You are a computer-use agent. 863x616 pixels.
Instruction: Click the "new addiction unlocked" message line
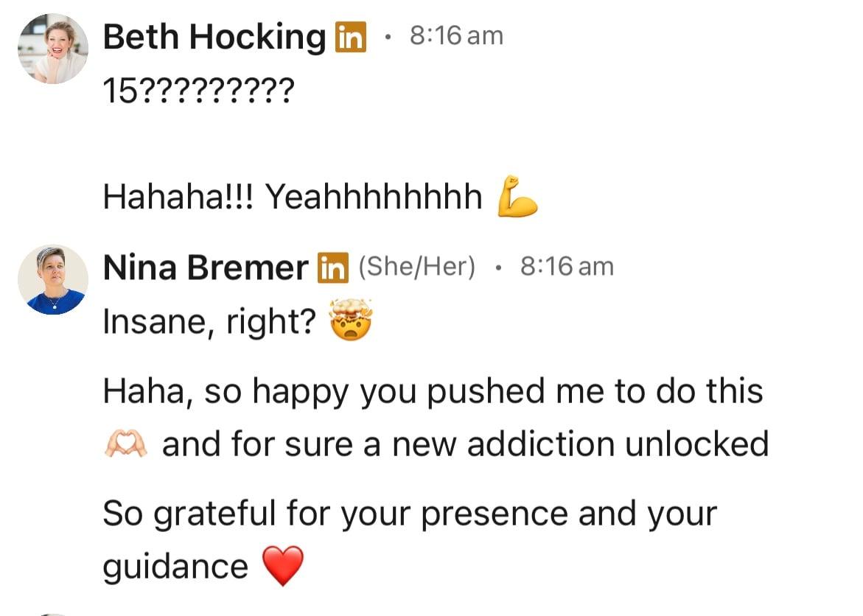(x=466, y=444)
